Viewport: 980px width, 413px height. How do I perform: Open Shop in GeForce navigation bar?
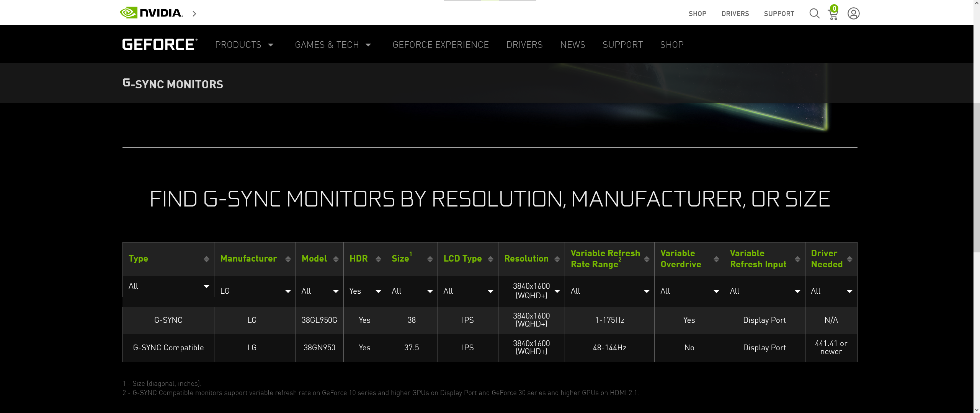point(672,45)
